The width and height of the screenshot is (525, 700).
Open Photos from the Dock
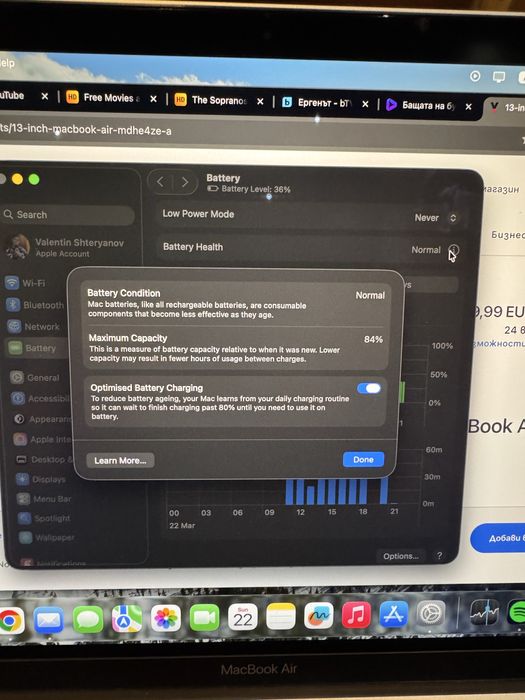pyautogui.click(x=166, y=618)
